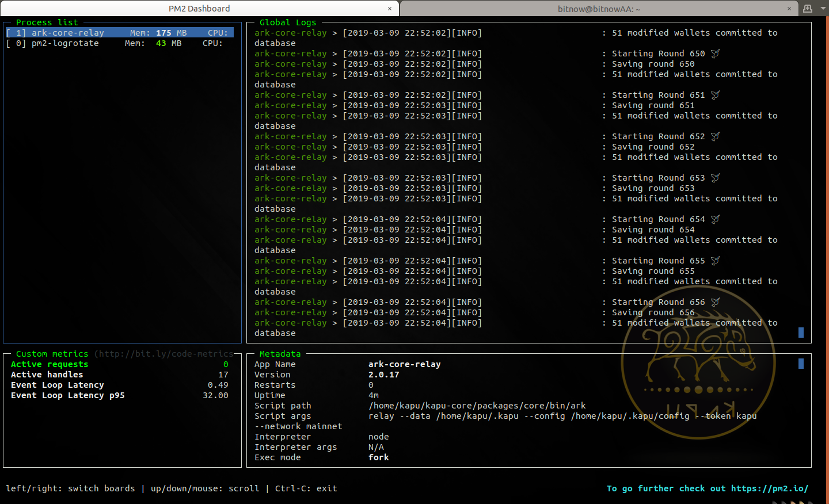Open the tab list dropdown arrow
The height and width of the screenshot is (504, 829).
click(x=823, y=9)
